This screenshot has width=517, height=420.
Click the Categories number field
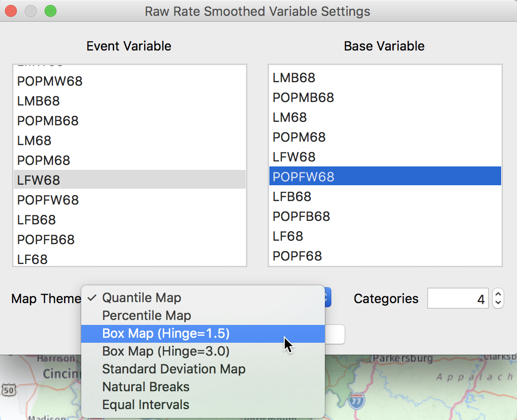click(458, 298)
